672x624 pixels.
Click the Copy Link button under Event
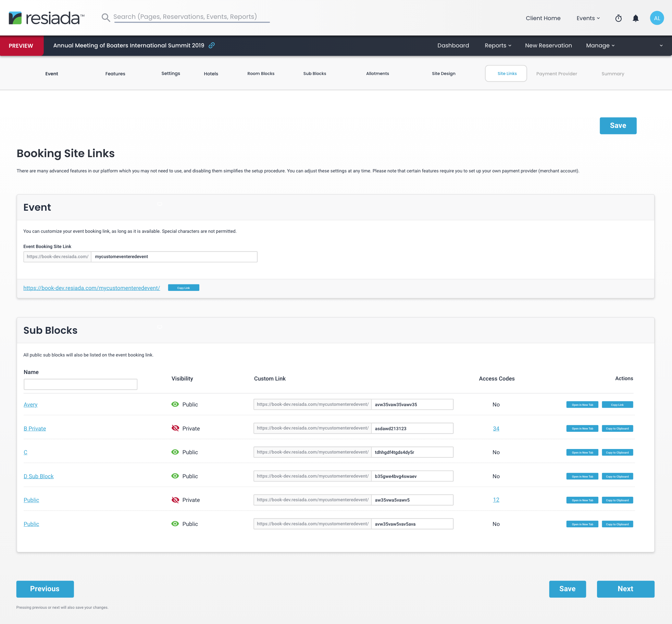[183, 288]
